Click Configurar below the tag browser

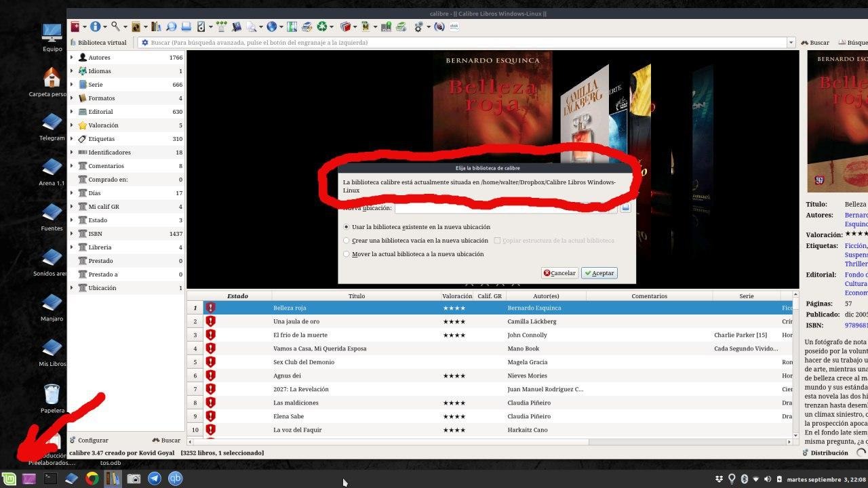89,440
